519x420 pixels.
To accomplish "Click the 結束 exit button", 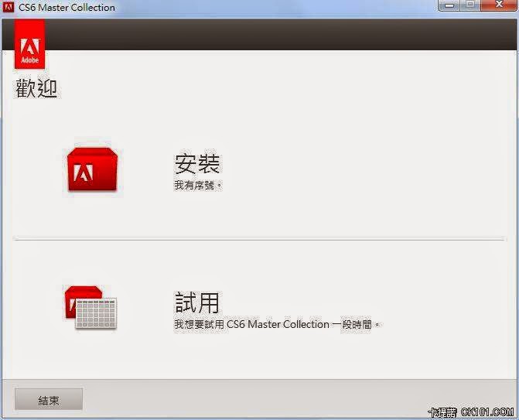I will point(49,399).
